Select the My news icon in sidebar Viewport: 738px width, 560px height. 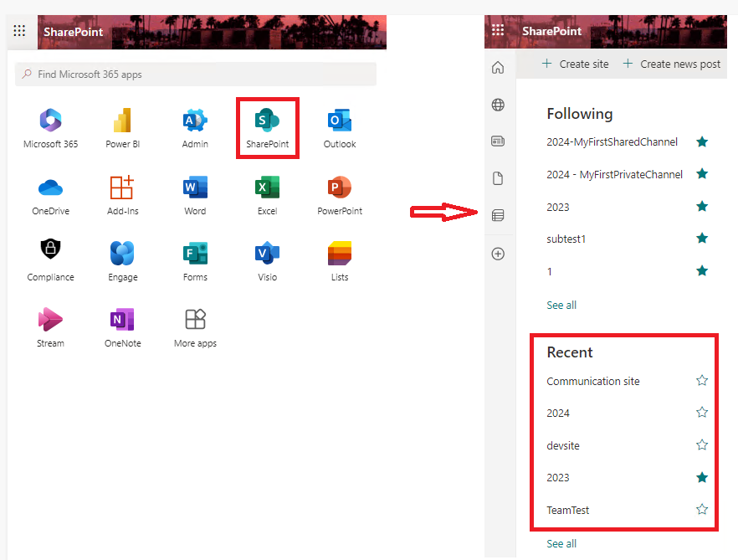pos(498,141)
